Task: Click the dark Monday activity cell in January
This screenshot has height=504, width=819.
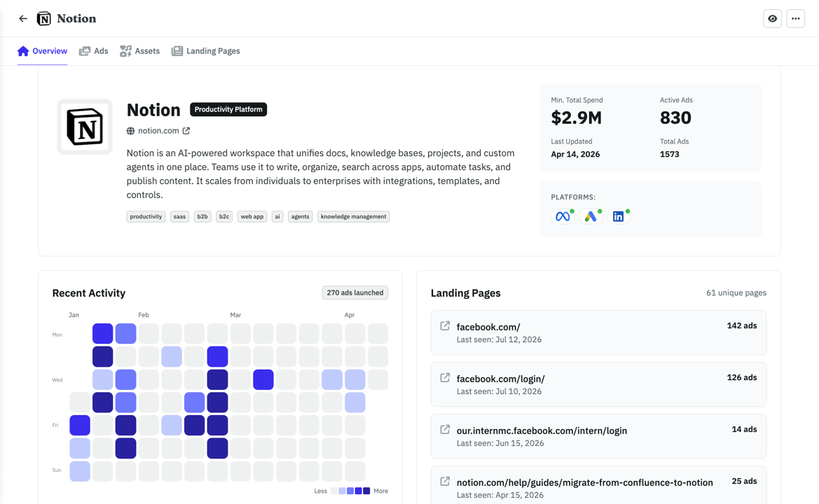Action: pos(102,334)
